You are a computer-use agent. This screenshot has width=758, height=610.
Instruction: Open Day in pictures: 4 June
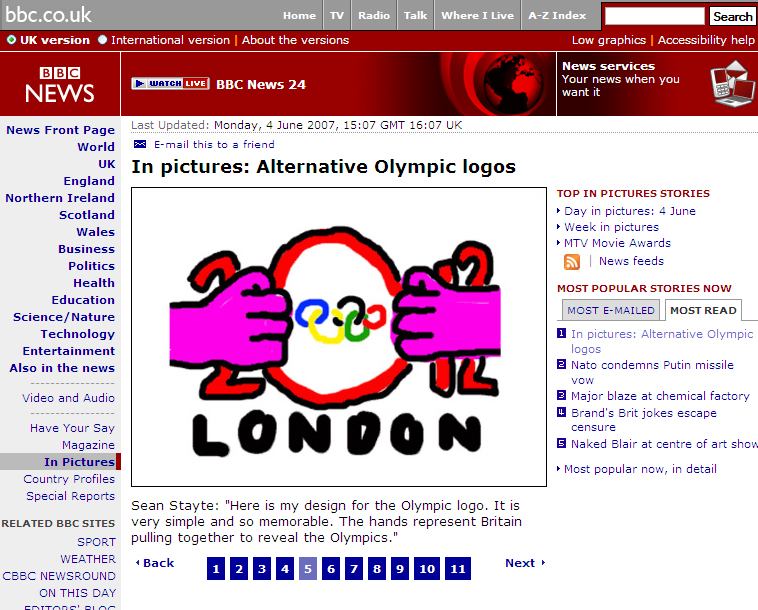[629, 211]
